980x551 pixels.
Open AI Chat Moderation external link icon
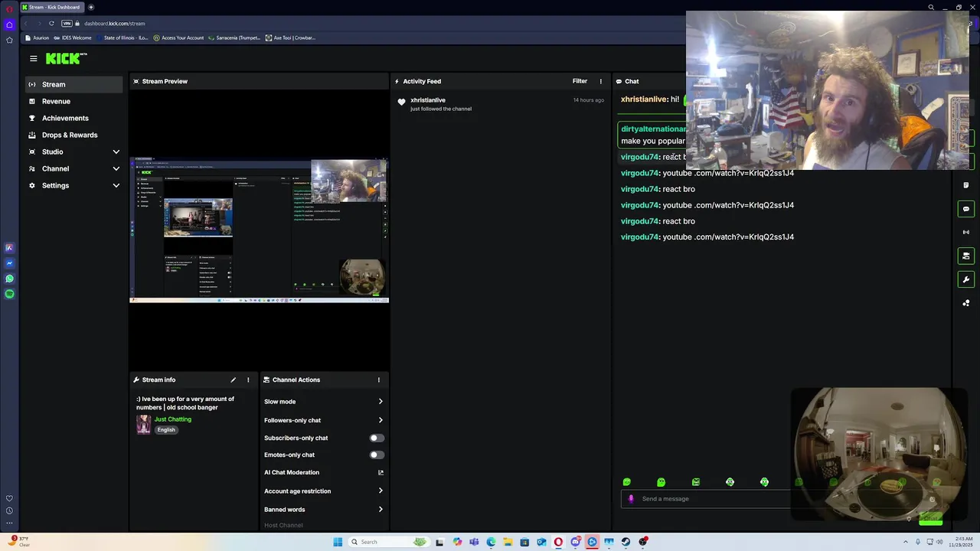(381, 472)
